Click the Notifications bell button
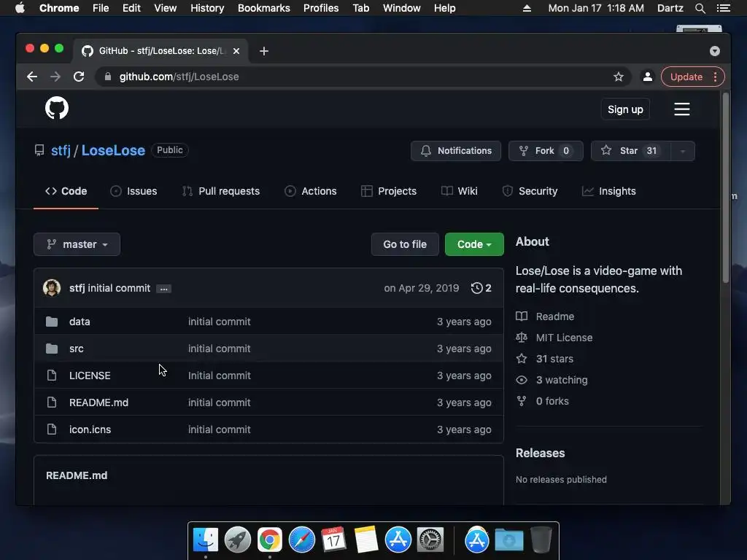 (455, 151)
